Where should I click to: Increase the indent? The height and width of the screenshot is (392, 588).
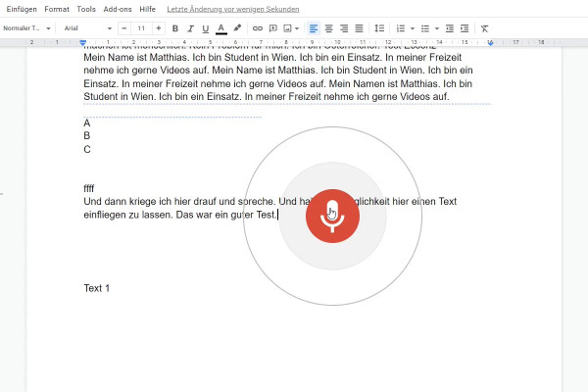tap(465, 28)
